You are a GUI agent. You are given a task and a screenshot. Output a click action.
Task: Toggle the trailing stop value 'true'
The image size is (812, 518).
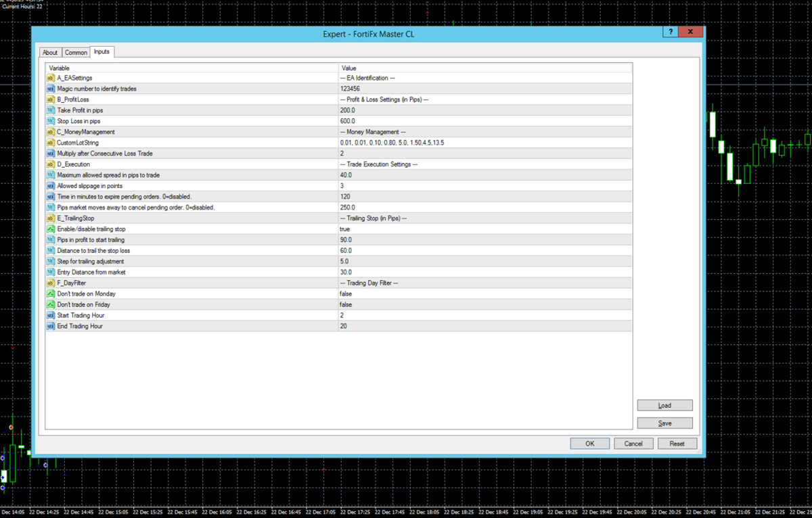click(345, 229)
